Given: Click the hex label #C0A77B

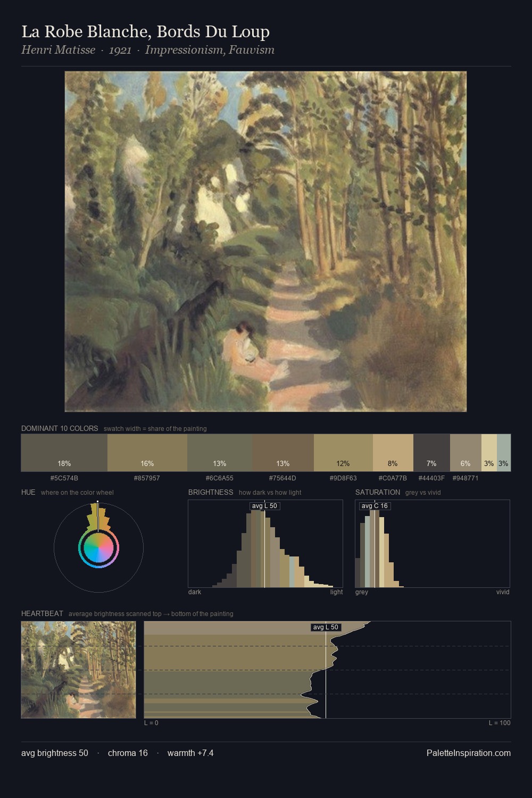Looking at the screenshot, I should tap(393, 478).
